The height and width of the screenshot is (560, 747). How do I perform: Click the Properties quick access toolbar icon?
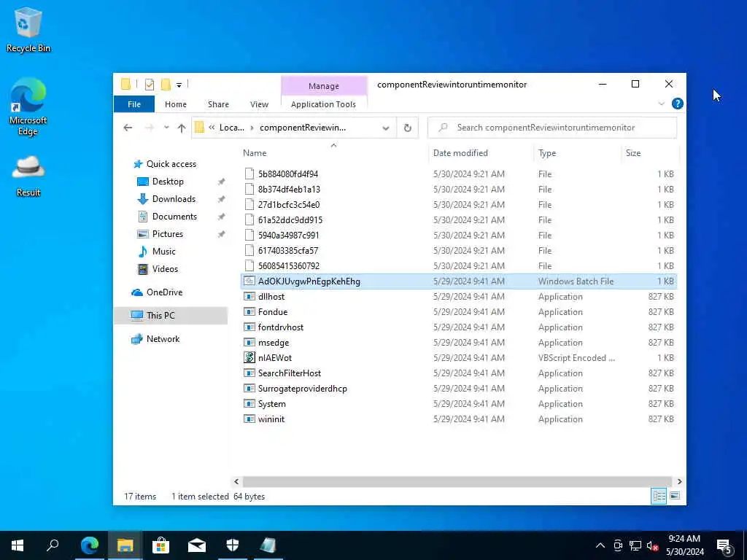150,85
